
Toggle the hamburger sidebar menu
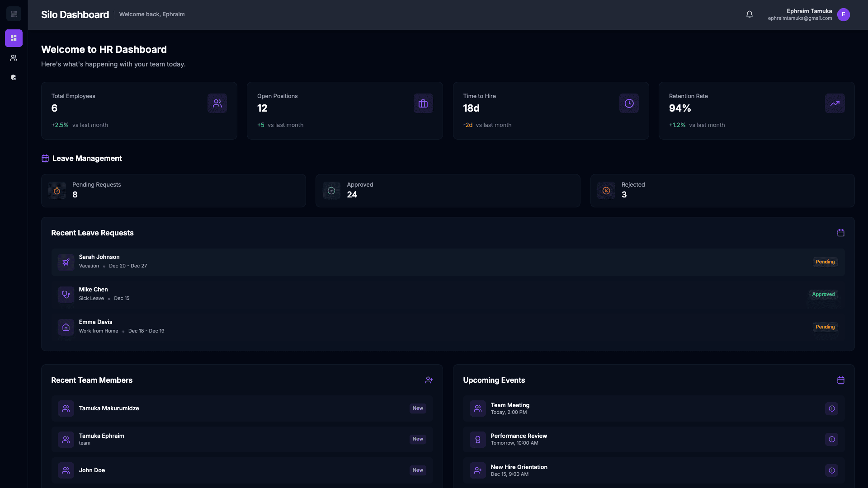[x=14, y=14]
